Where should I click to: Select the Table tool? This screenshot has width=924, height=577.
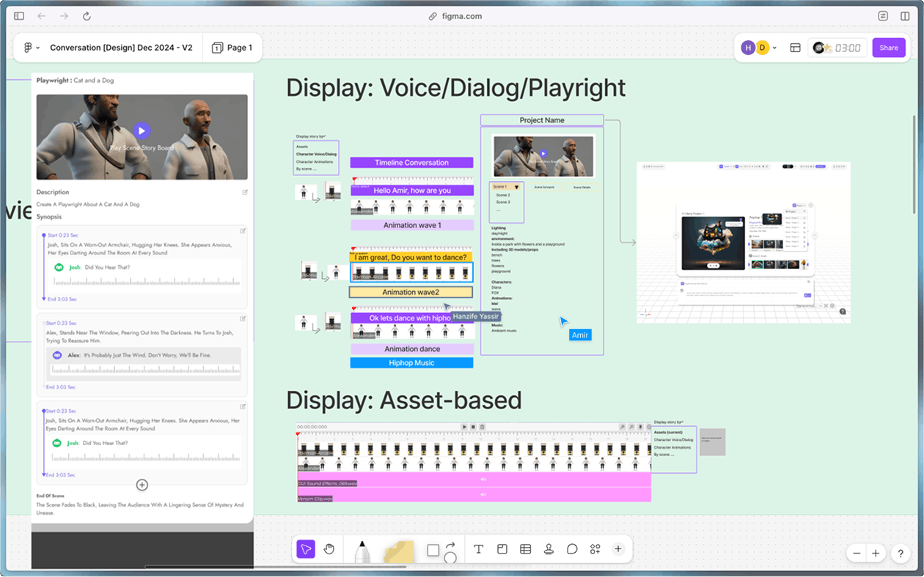pyautogui.click(x=525, y=549)
